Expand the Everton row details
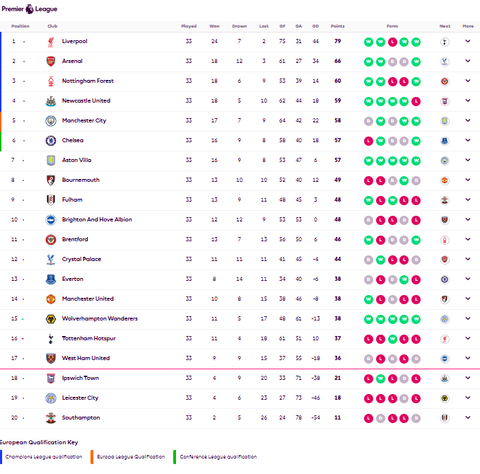This screenshot has width=480, height=474. [468, 279]
